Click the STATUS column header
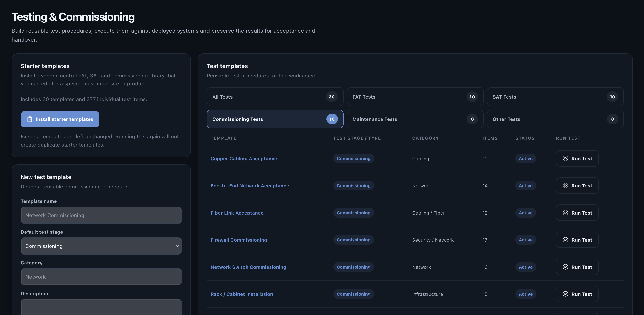This screenshot has width=644, height=315. 525,138
